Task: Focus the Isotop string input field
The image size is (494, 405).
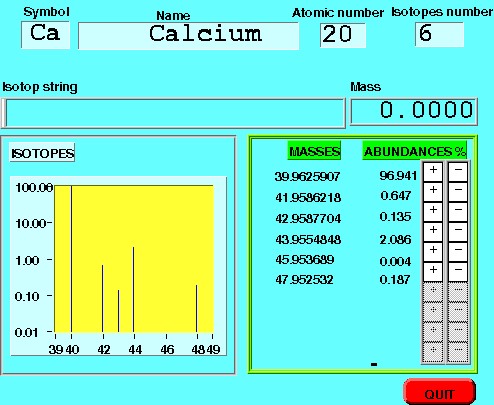Action: point(173,113)
